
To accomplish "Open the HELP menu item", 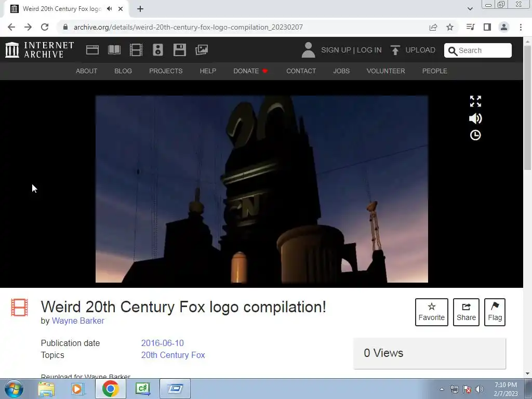I will click(x=208, y=71).
